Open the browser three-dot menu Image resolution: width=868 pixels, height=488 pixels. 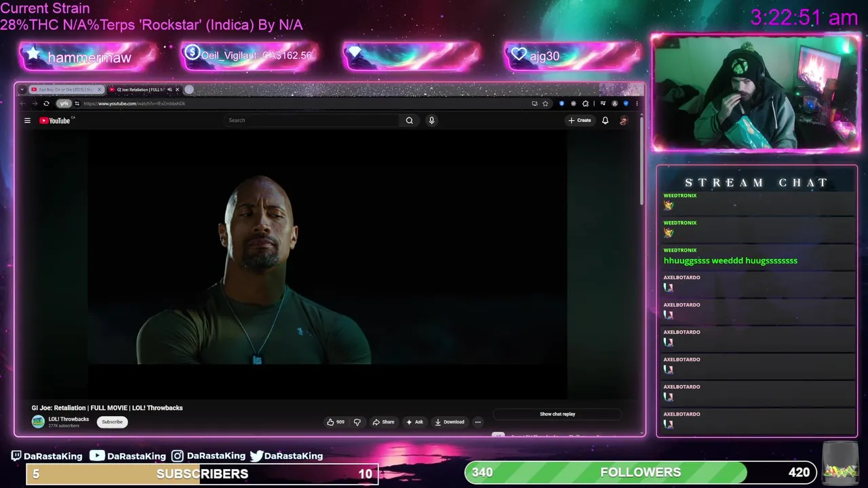pyautogui.click(x=636, y=104)
